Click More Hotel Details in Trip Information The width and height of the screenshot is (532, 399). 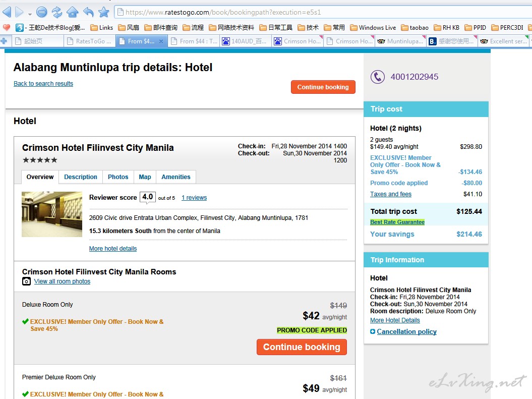[395, 320]
